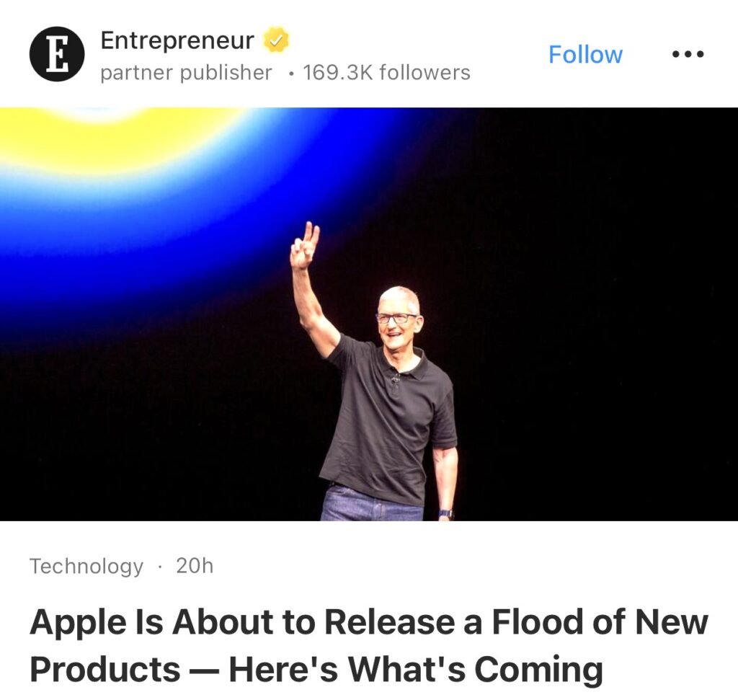Tap the man's glasses in the photo
The image size is (738, 700).
point(396,318)
